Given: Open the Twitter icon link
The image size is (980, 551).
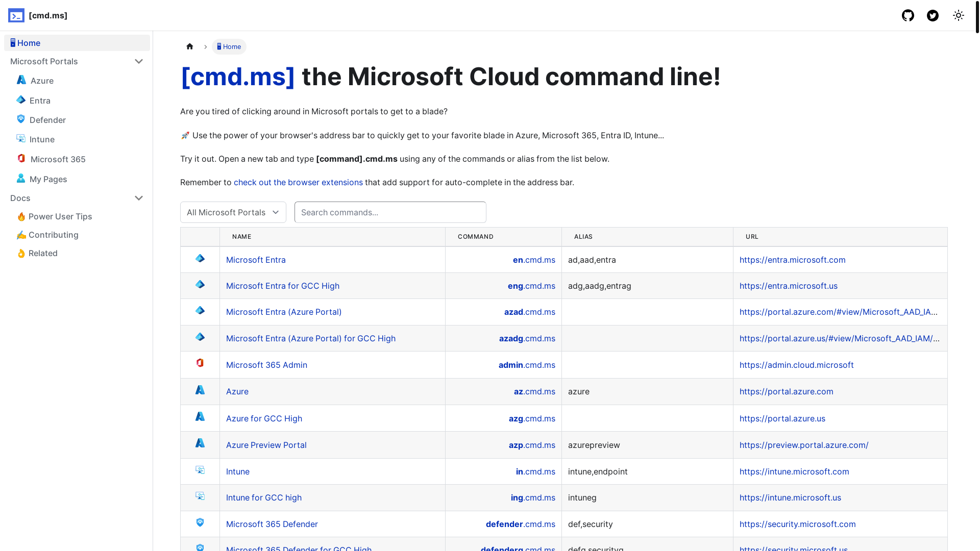Looking at the screenshot, I should [933, 15].
